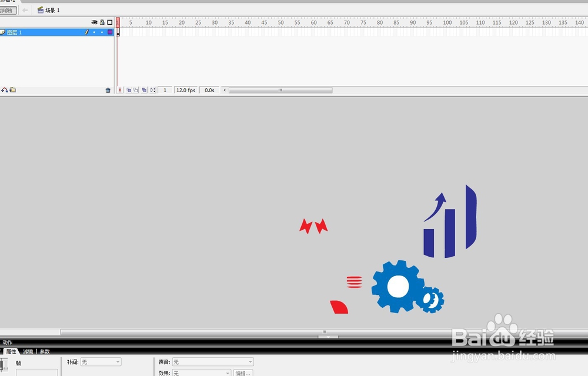Click the current frame number field
The image size is (588, 376).
tap(165, 90)
